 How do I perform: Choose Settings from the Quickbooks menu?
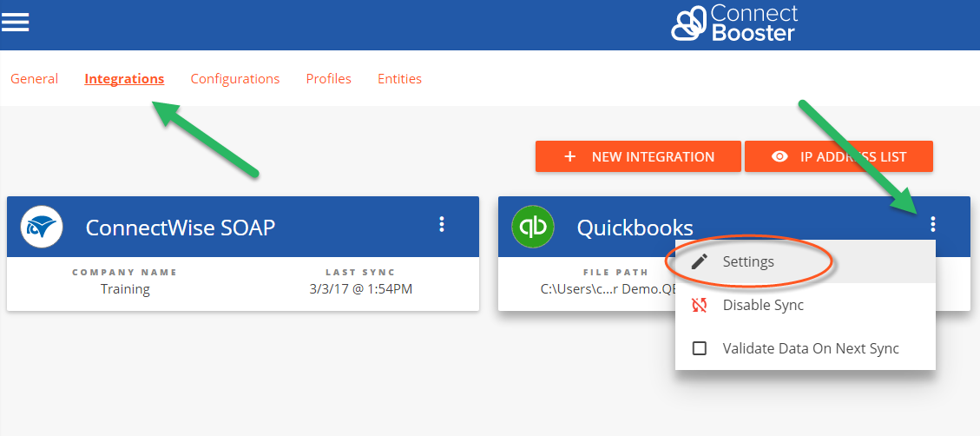click(805, 261)
